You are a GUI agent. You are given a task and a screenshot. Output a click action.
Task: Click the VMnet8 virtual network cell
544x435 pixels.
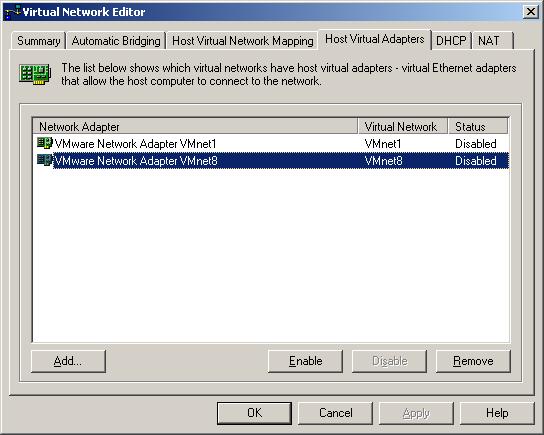(383, 161)
